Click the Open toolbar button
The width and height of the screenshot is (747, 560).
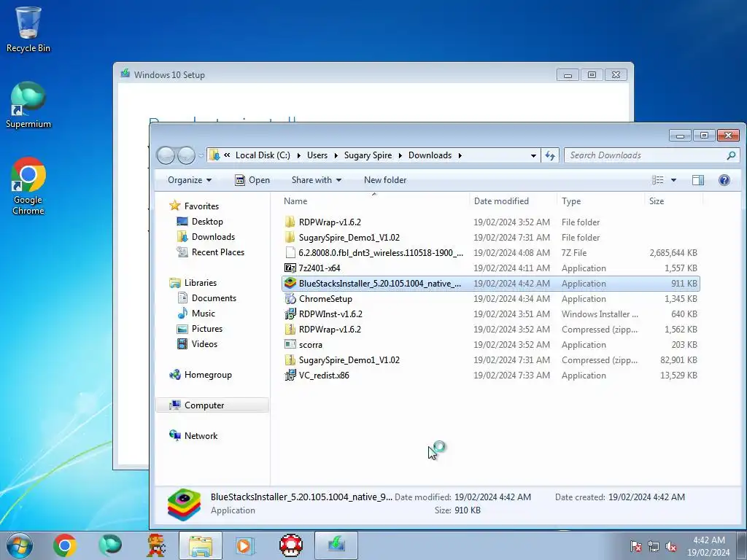tap(252, 180)
